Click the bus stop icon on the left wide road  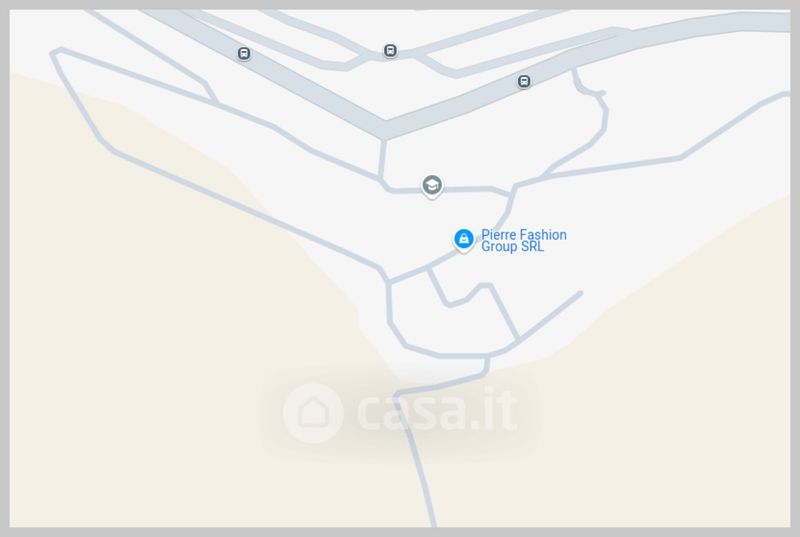tap(244, 53)
